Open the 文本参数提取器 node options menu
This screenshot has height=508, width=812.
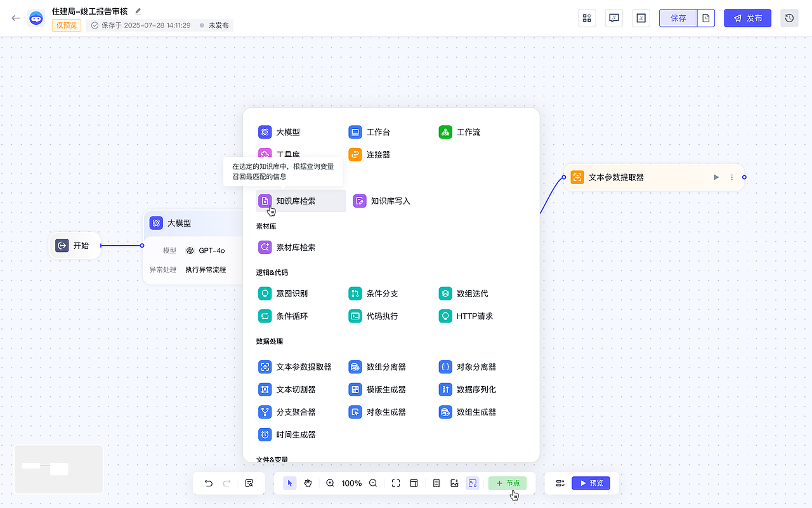[731, 177]
